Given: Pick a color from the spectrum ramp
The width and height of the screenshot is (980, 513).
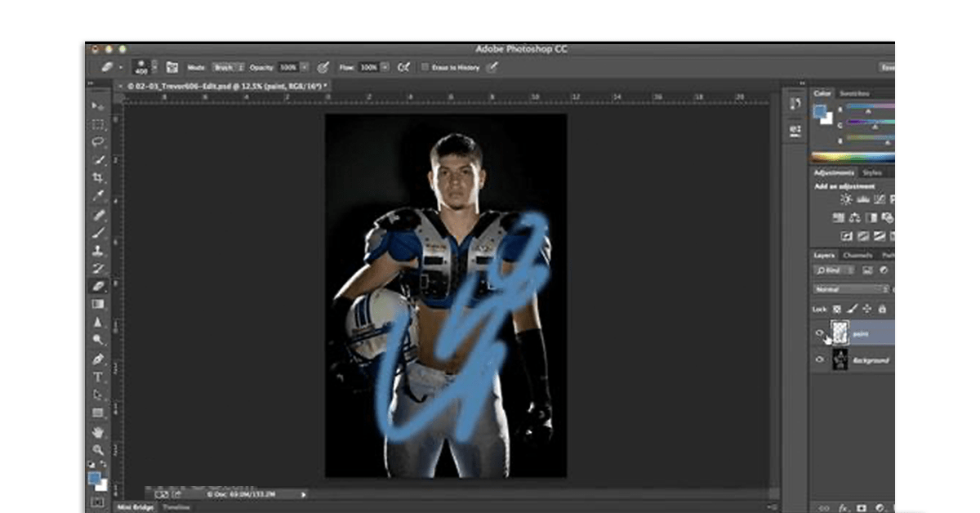Looking at the screenshot, I should click(853, 158).
